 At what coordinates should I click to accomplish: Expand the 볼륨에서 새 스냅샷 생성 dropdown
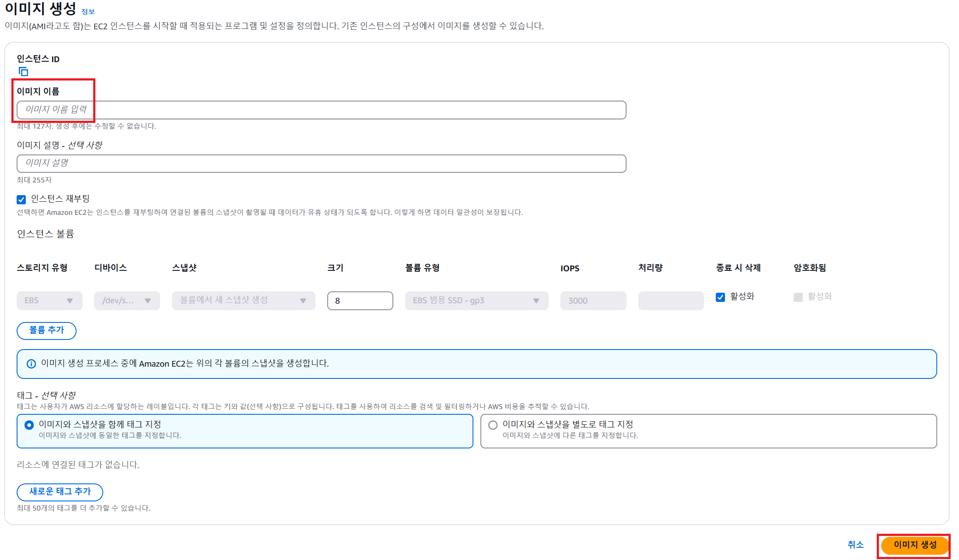[243, 301]
